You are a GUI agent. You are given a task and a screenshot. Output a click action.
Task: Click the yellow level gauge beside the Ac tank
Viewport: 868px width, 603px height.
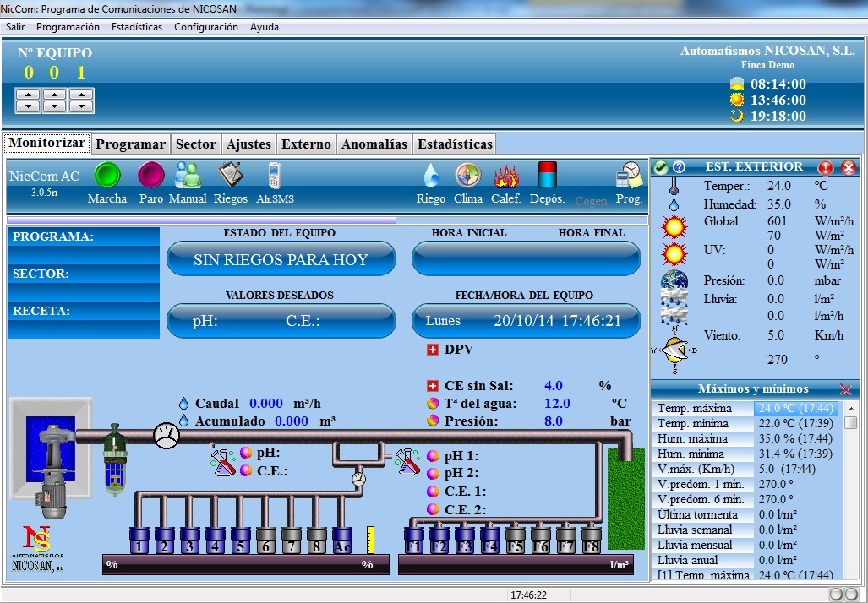tap(370, 541)
